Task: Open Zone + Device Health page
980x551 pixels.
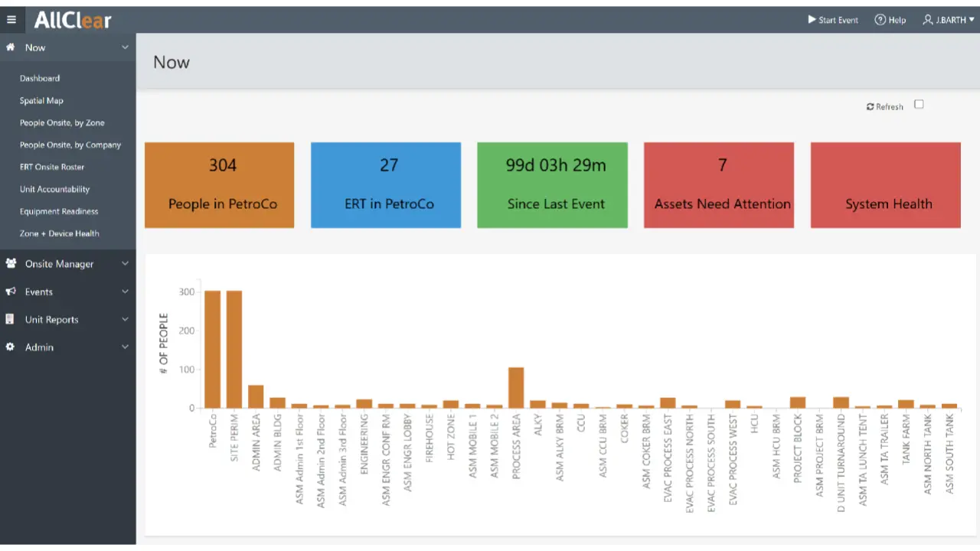Action: click(x=60, y=233)
